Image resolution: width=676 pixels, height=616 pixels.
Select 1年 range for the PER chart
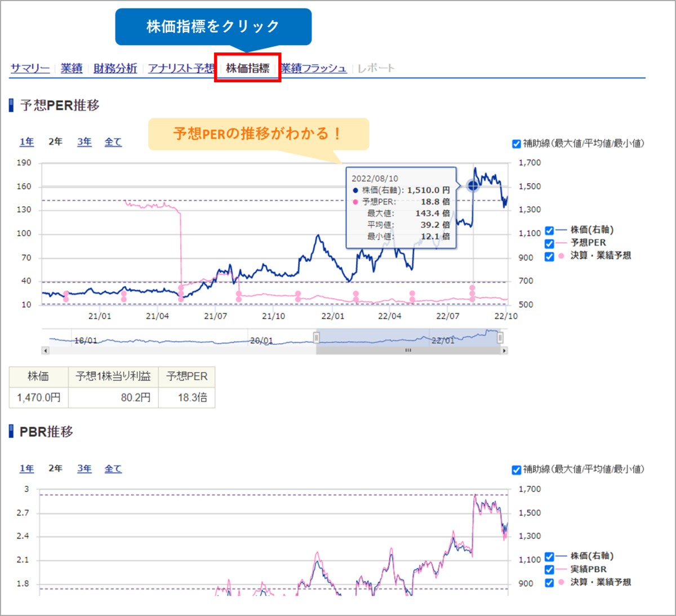pos(26,142)
